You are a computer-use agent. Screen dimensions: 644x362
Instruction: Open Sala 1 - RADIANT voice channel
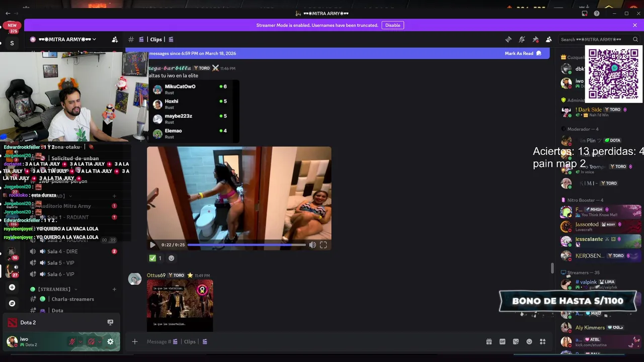coord(74,217)
